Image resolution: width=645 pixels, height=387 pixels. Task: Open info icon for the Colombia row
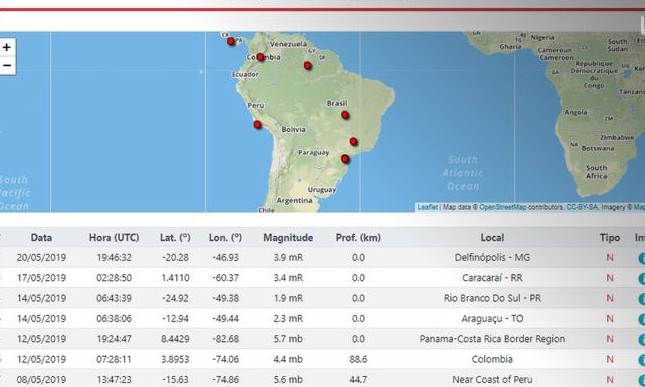click(x=641, y=360)
